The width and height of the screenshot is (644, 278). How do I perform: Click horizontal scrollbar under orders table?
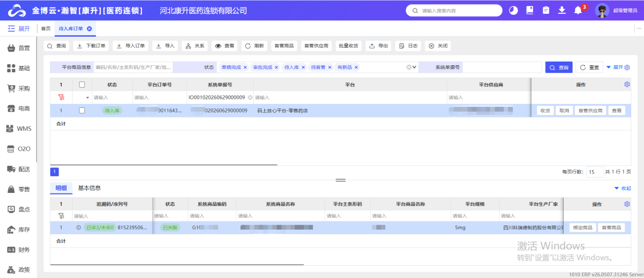[x=164, y=164]
